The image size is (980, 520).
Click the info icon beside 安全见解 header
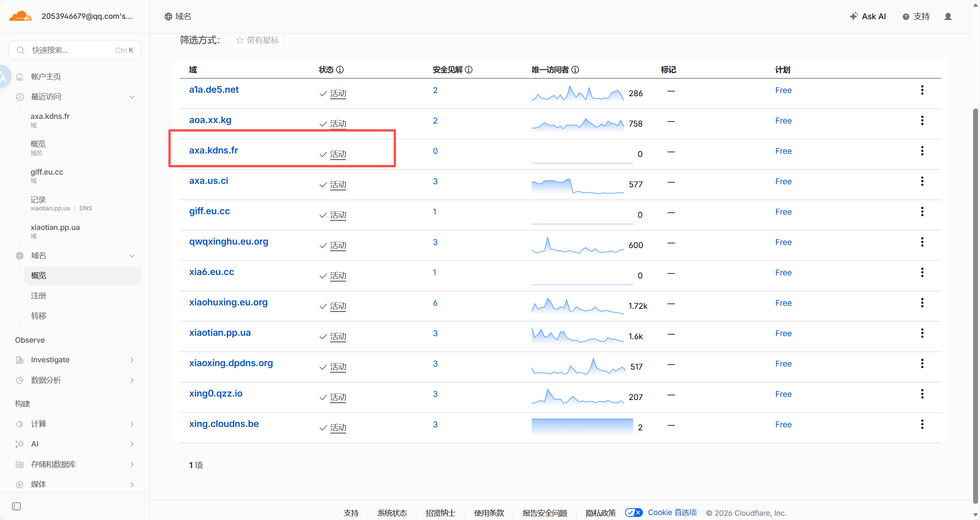tap(469, 70)
